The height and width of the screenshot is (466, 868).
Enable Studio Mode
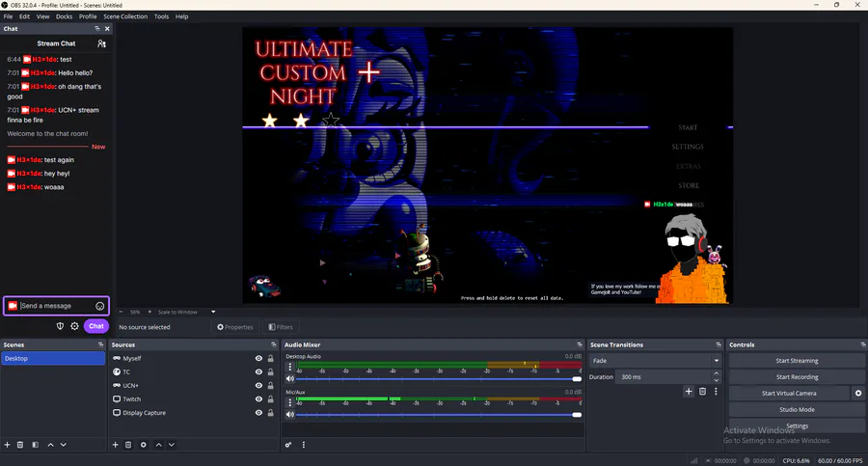click(797, 409)
